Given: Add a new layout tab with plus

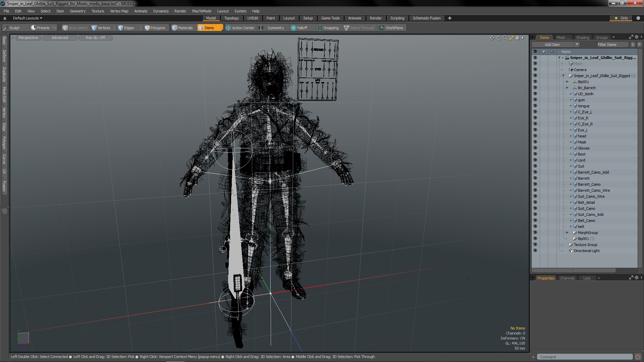Looking at the screenshot, I should (x=449, y=18).
